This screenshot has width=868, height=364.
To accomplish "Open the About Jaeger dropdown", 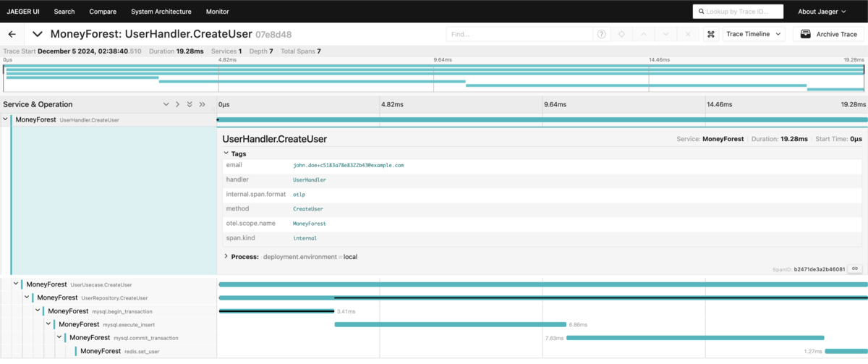I will click(822, 12).
